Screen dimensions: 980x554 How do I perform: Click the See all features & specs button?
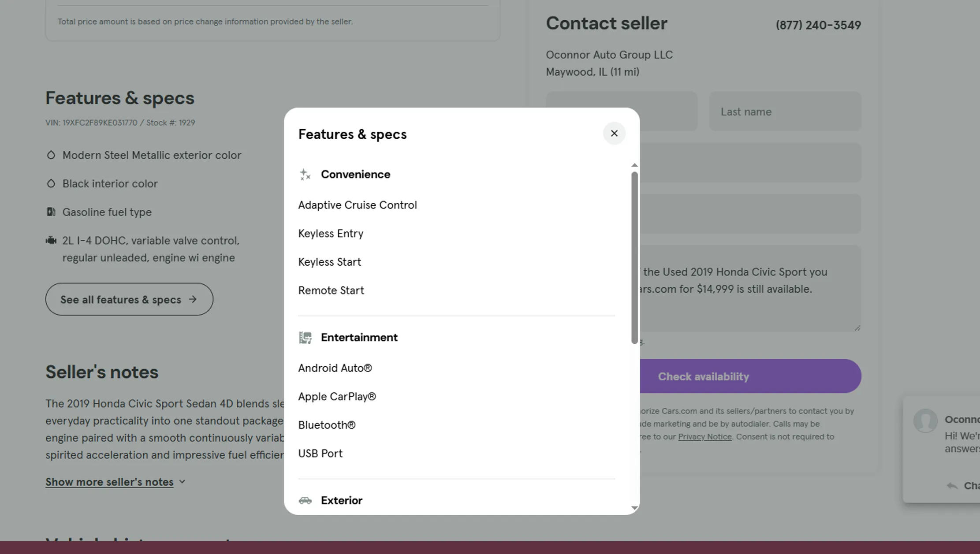129,299
